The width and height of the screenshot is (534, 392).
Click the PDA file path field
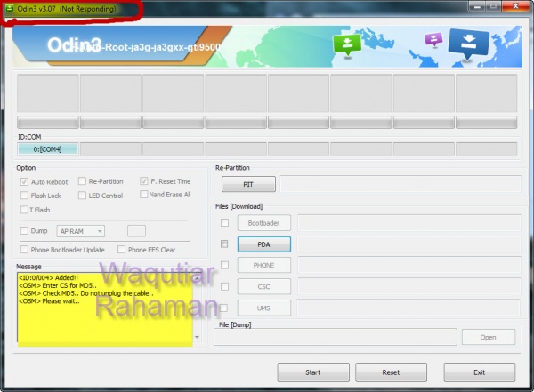tap(409, 244)
